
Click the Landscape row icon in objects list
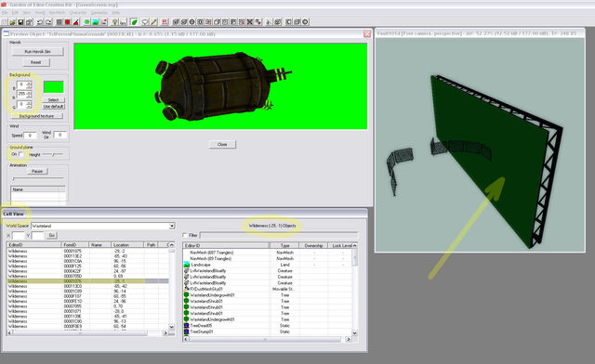tap(186, 265)
